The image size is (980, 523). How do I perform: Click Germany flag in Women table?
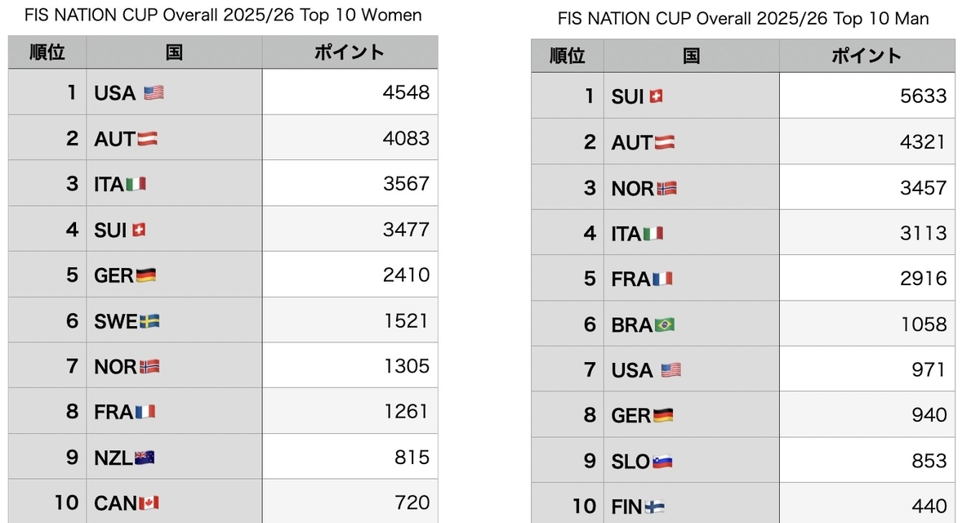[x=145, y=275]
